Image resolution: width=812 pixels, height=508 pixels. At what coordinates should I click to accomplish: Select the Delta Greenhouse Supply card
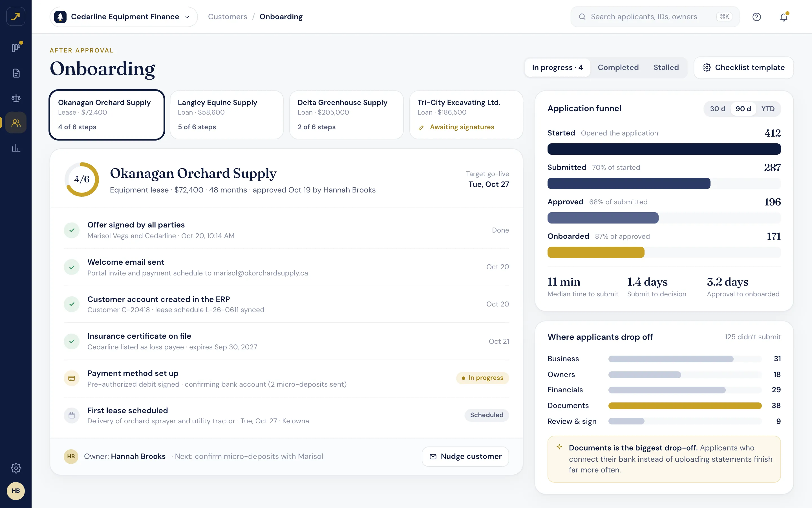pyautogui.click(x=346, y=115)
